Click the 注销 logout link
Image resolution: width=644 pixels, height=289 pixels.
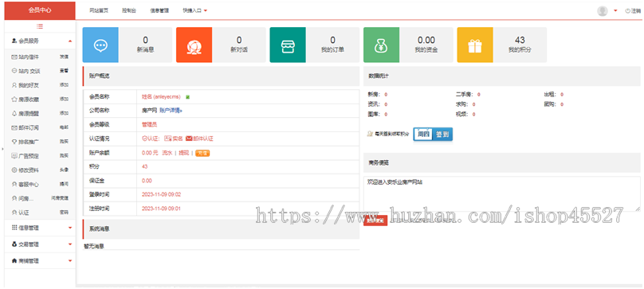pyautogui.click(x=633, y=11)
